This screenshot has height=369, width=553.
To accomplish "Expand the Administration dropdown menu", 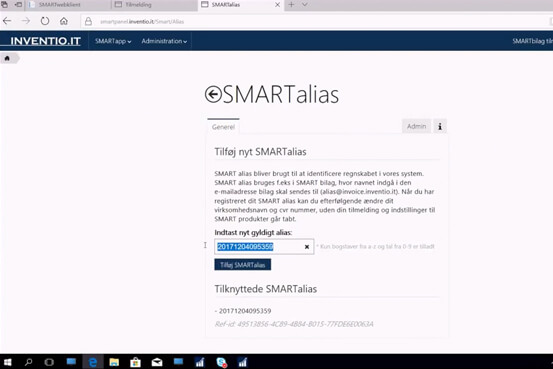I will tap(164, 41).
